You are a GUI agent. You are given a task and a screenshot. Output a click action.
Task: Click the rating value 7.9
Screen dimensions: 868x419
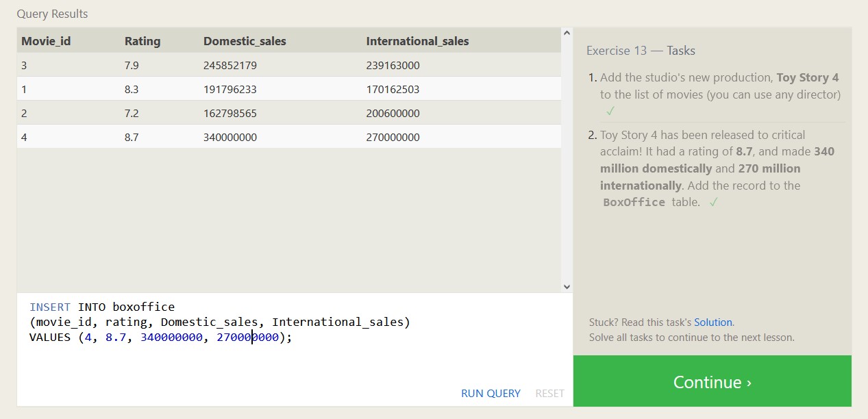coord(132,66)
